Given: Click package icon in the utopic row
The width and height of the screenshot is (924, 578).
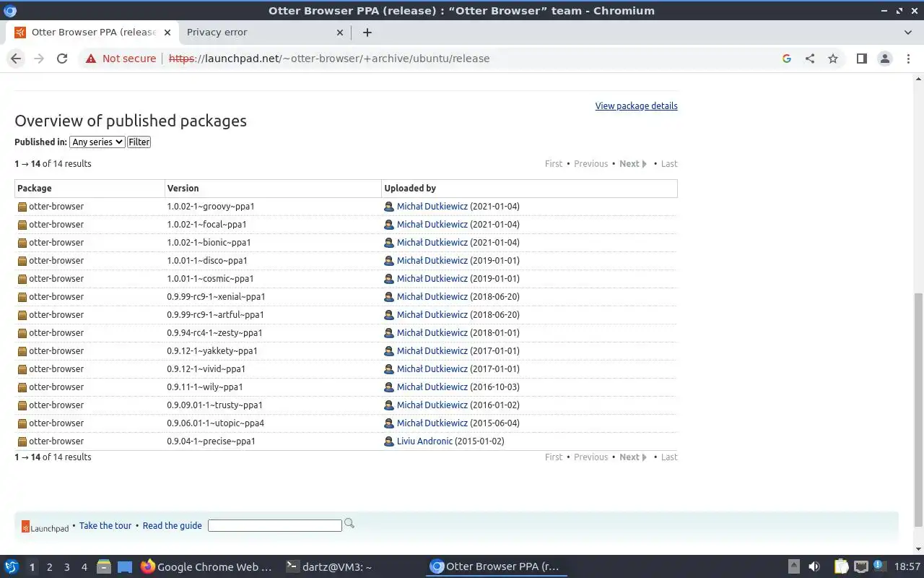Looking at the screenshot, I should (x=22, y=423).
